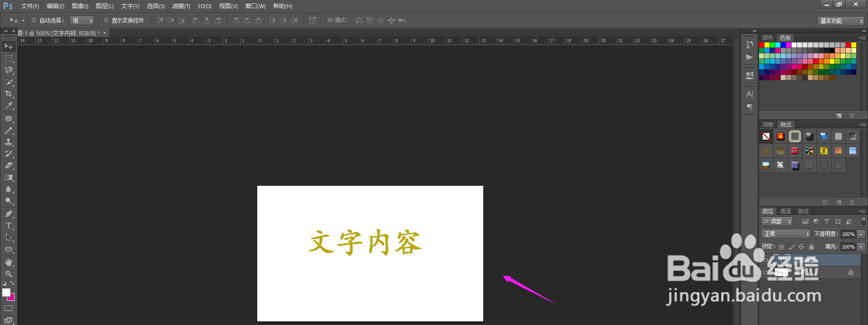Image resolution: width=868 pixels, height=325 pixels.
Task: Select the History Brush tool
Action: [x=9, y=154]
